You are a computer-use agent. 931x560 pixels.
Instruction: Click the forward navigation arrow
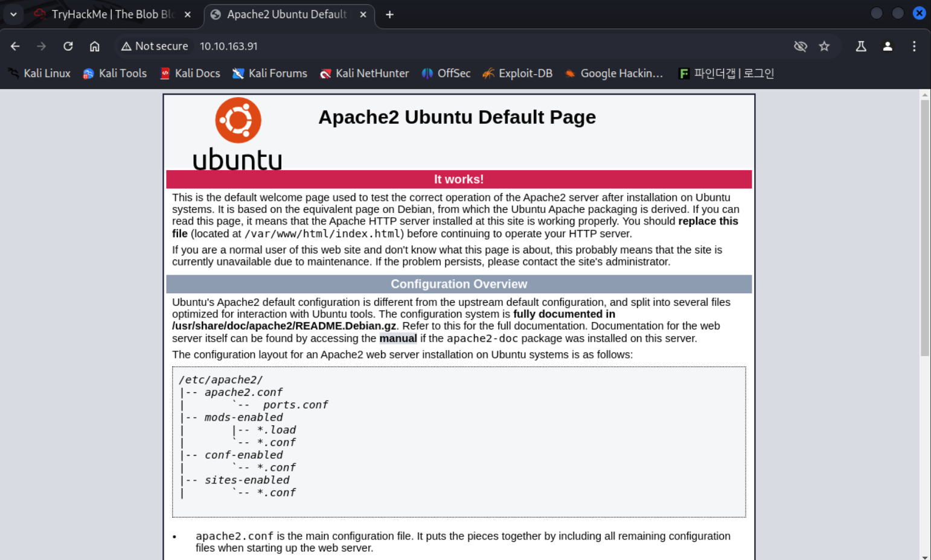tap(41, 46)
